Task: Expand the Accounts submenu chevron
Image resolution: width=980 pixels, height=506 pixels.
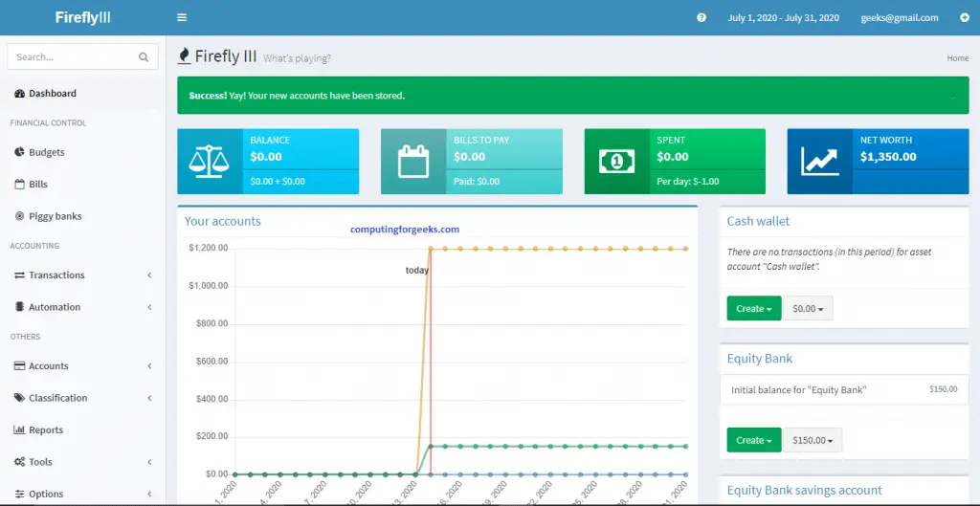Action: [x=149, y=366]
